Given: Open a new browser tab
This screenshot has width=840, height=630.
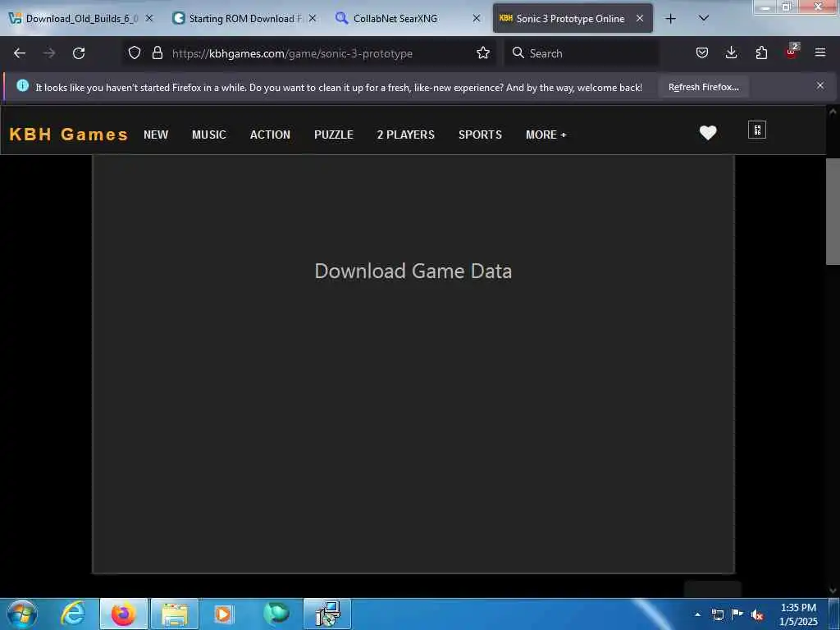Looking at the screenshot, I should coord(670,19).
